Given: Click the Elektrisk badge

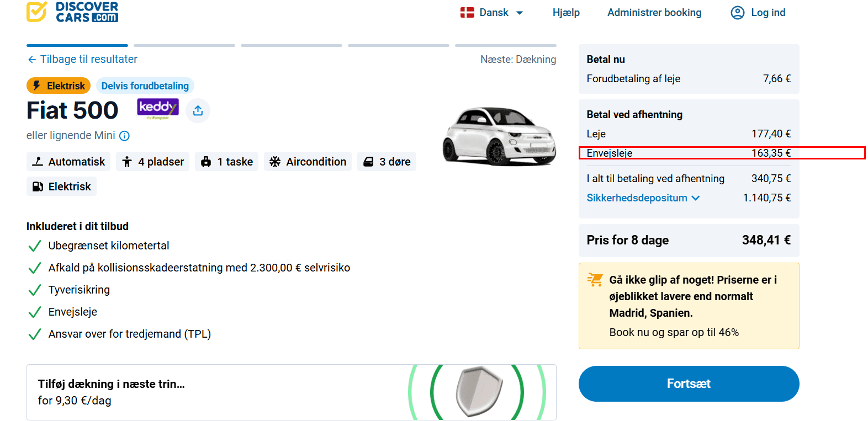Looking at the screenshot, I should pyautogui.click(x=59, y=86).
